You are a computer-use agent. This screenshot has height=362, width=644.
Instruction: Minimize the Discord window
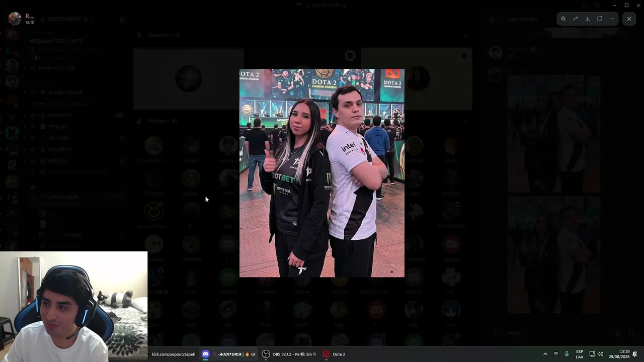[x=614, y=5]
